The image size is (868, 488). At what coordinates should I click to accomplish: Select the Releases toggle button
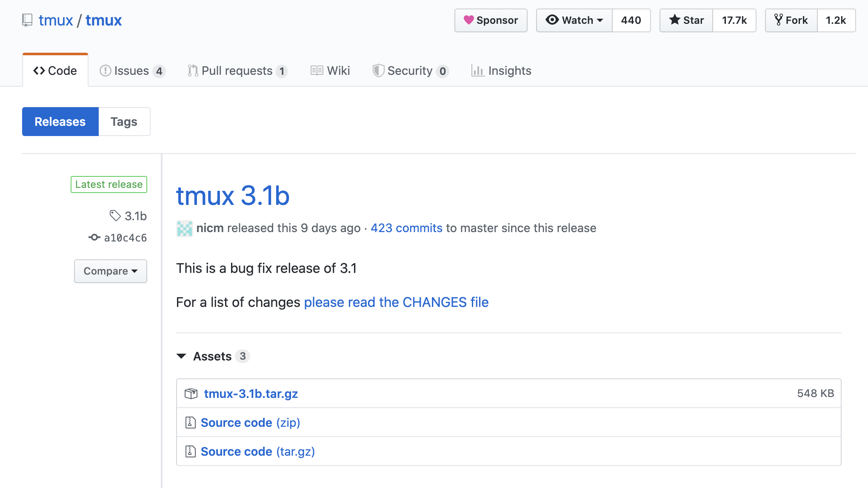coord(60,122)
